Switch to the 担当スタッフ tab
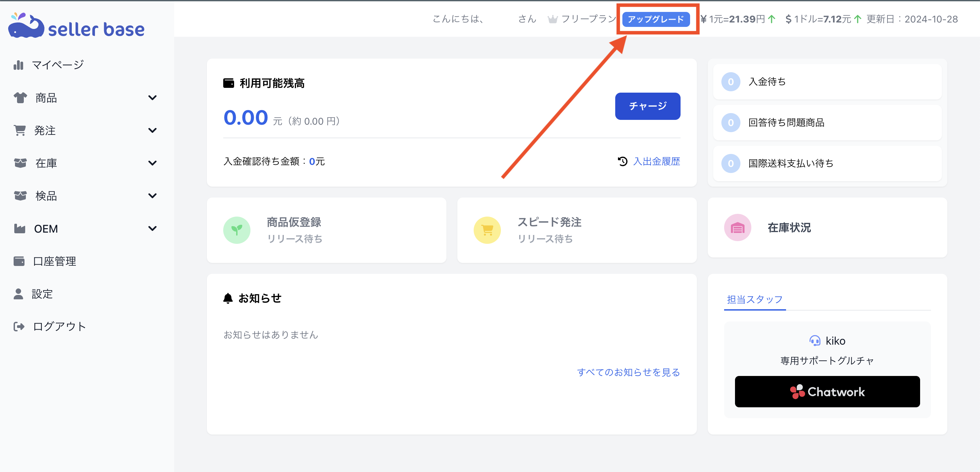Screen dimensions: 980x472 [x=754, y=299]
